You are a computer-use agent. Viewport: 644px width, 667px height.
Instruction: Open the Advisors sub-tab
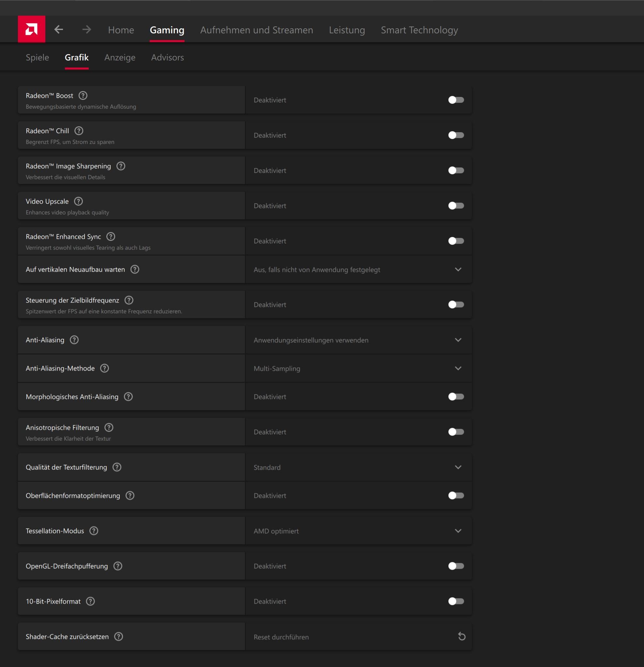tap(168, 57)
